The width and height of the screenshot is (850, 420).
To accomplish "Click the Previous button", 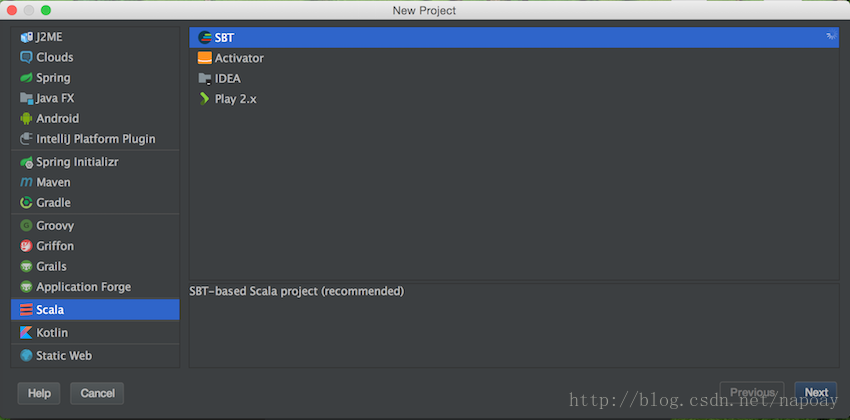I will pos(752,393).
